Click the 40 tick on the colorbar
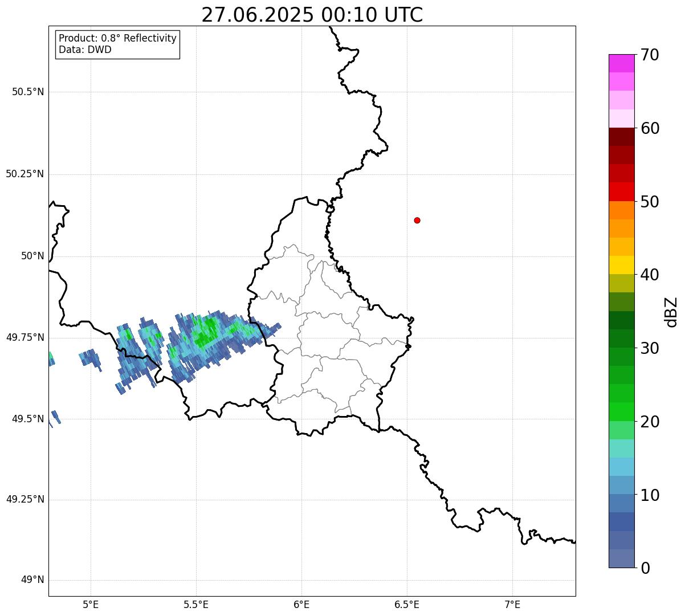The height and width of the screenshot is (616, 685). (x=649, y=275)
